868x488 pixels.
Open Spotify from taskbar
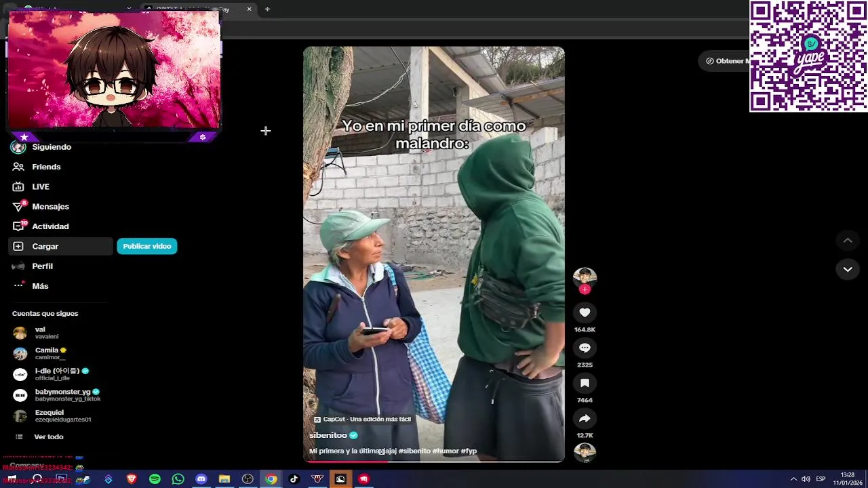tap(155, 479)
